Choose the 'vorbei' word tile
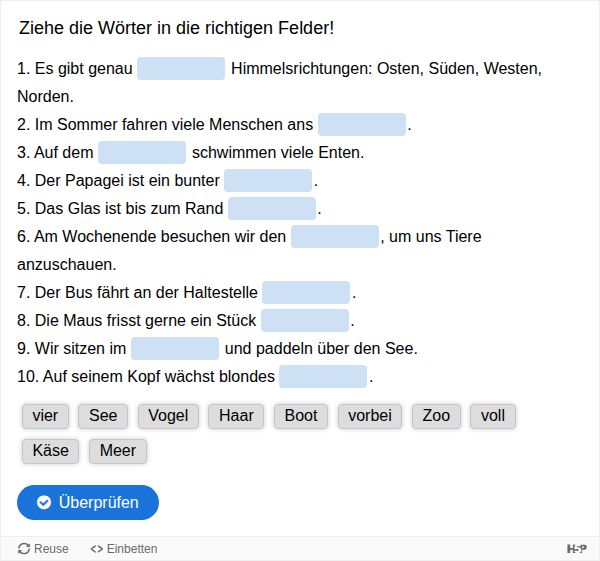The width and height of the screenshot is (600, 561). pyautogui.click(x=370, y=416)
